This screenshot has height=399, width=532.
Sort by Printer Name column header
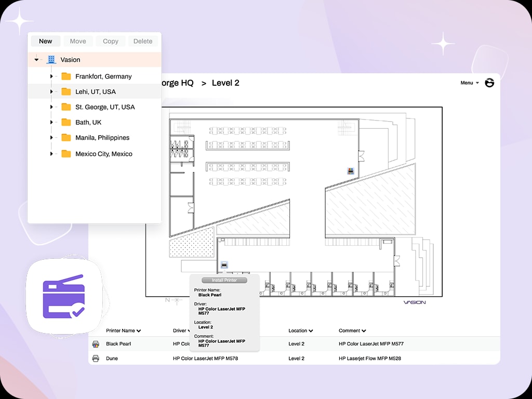pyautogui.click(x=123, y=330)
